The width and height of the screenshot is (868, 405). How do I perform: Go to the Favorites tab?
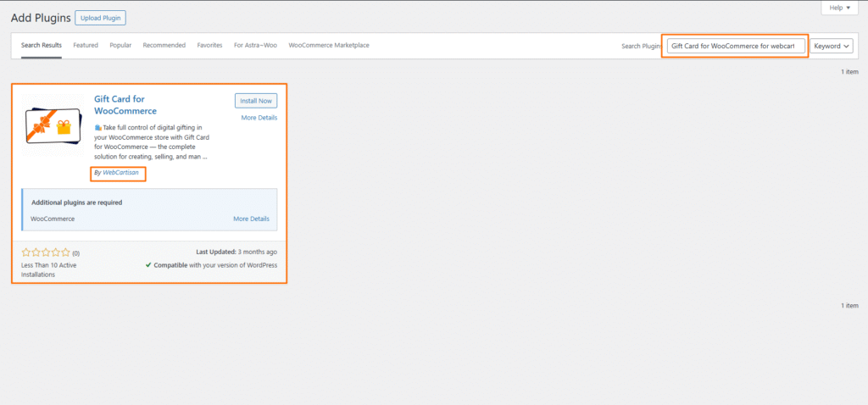209,45
